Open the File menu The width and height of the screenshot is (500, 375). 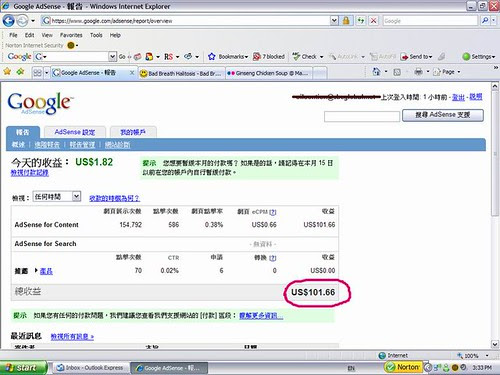click(13, 35)
